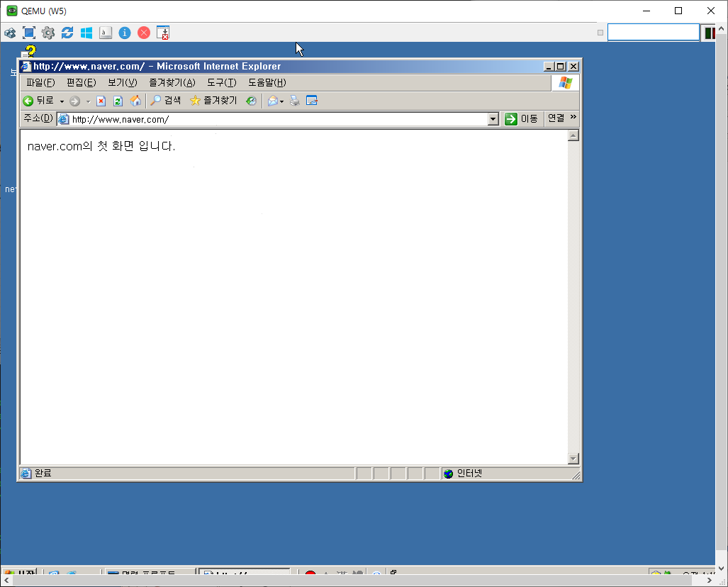728x587 pixels.
Task: Click the Windows flag logo in IE menu bar
Action: coord(565,83)
